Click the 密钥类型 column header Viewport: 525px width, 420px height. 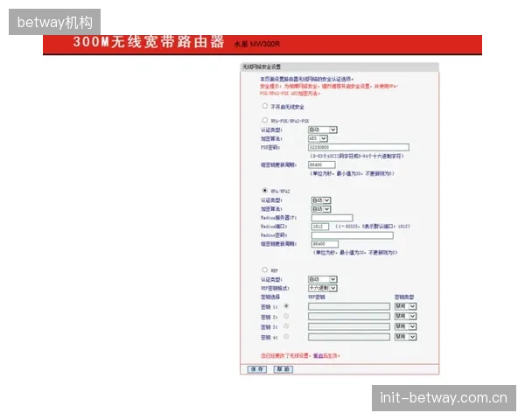click(404, 297)
